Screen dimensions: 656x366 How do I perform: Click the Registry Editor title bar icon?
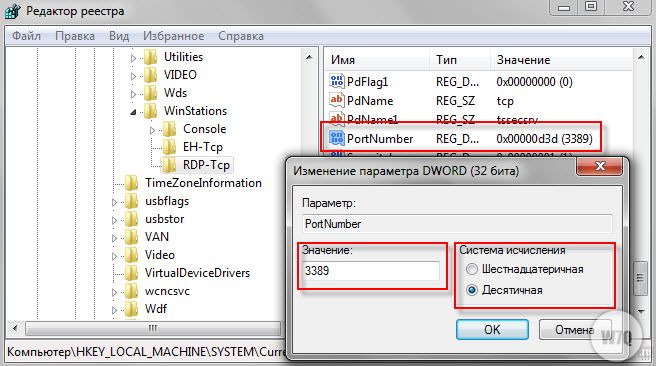coord(12,11)
